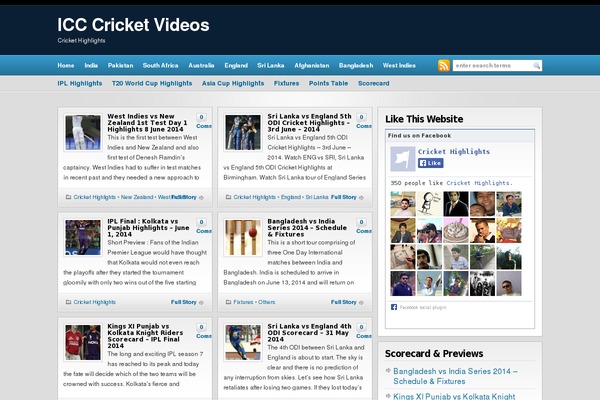Screen dimensions: 600x400
Task: Click comment count on Kings XI Punjab post
Action: click(202, 327)
